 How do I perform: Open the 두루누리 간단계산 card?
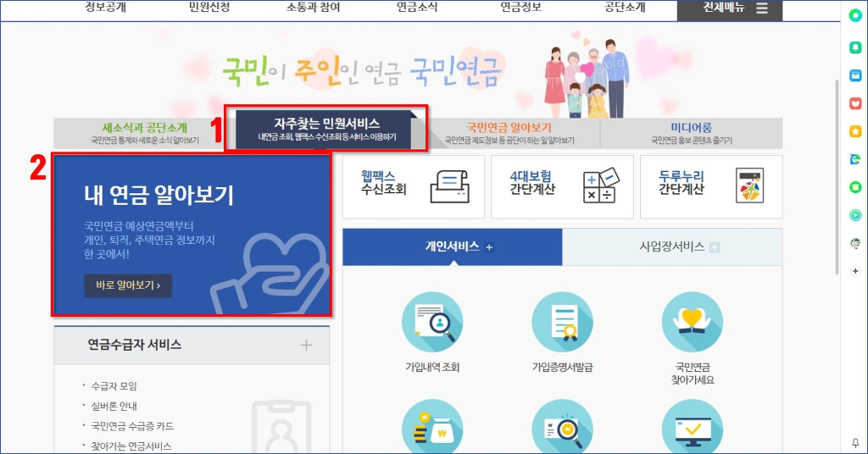tap(711, 187)
